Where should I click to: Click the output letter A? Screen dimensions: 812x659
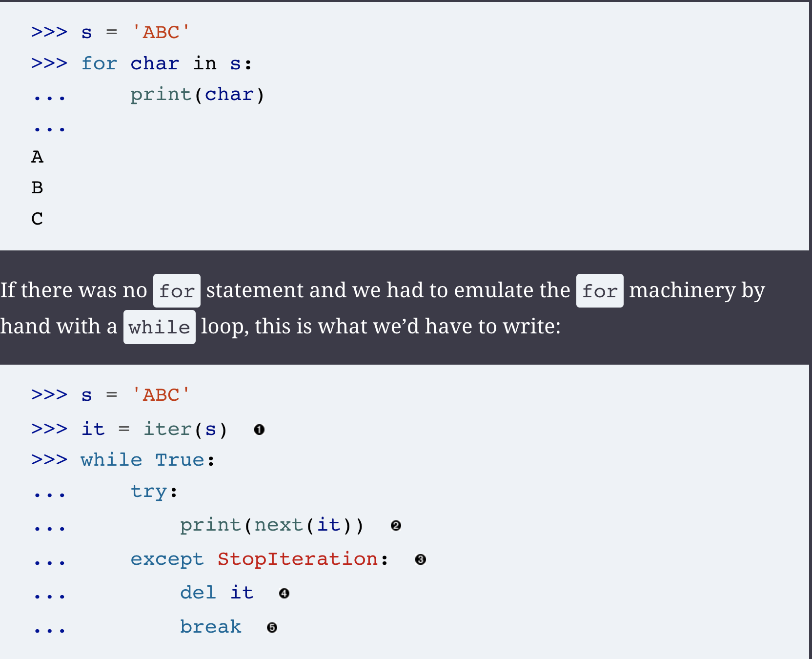[37, 156]
